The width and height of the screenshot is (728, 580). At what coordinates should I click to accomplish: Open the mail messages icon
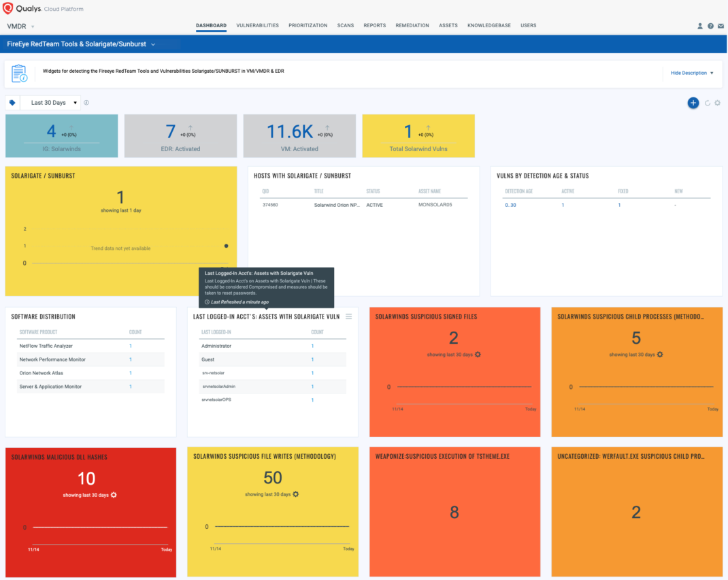[x=721, y=26]
